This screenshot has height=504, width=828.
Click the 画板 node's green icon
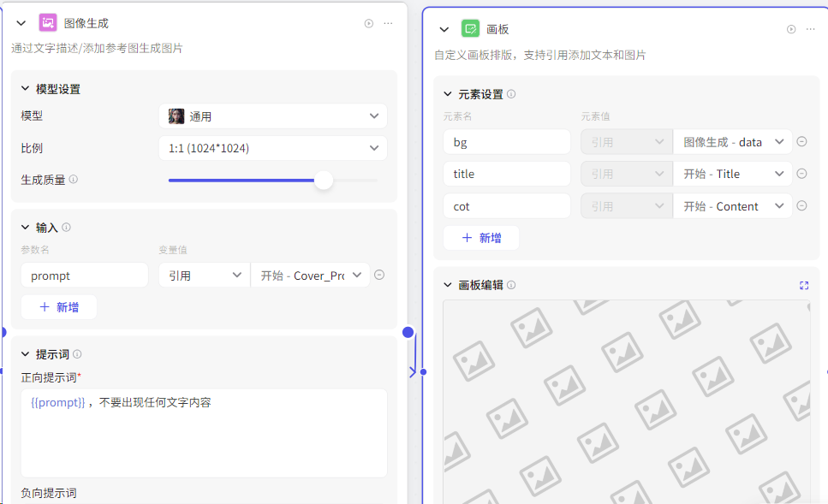point(470,28)
